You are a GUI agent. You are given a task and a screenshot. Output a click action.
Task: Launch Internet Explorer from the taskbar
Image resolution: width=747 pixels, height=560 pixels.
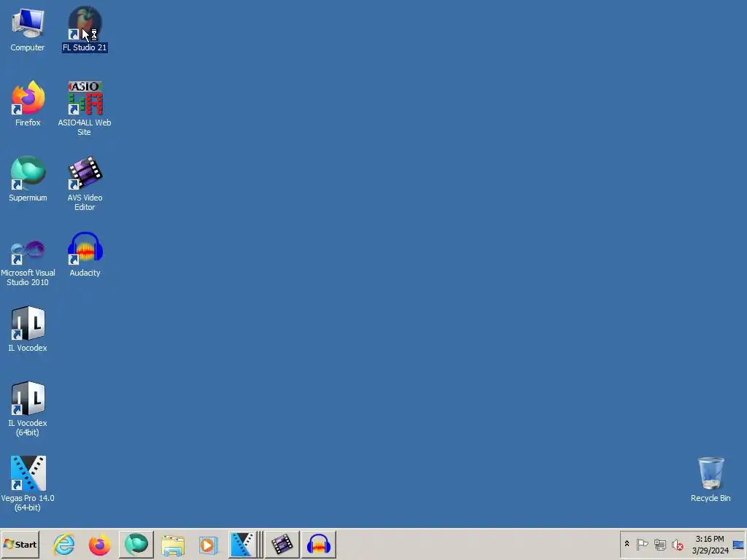pyautogui.click(x=64, y=545)
